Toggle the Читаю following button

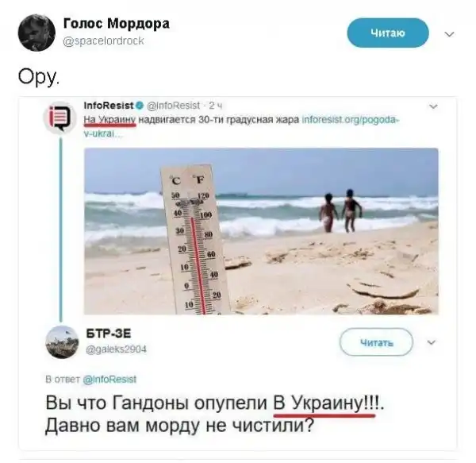coord(388,33)
